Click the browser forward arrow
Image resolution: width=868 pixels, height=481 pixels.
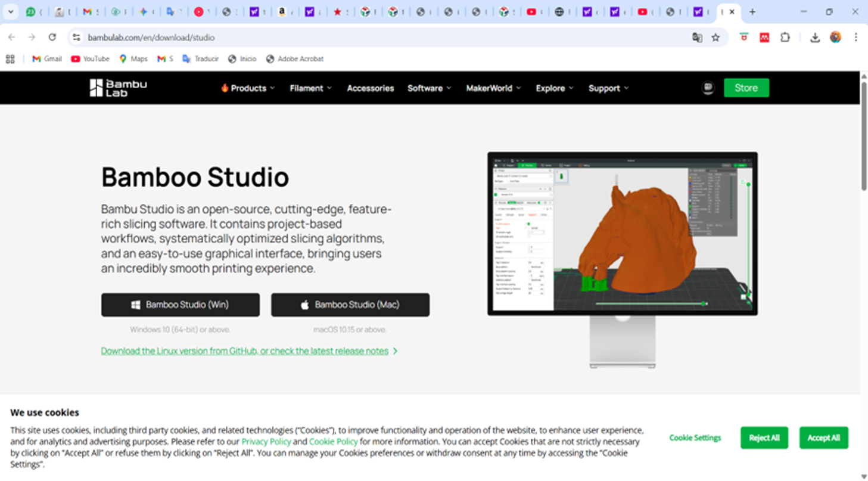point(32,38)
